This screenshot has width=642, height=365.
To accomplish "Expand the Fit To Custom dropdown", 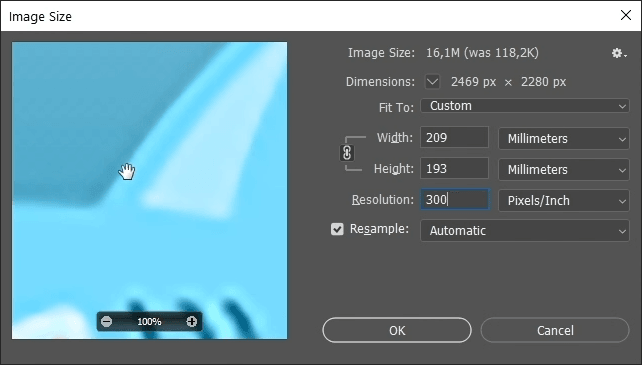I will tap(524, 106).
